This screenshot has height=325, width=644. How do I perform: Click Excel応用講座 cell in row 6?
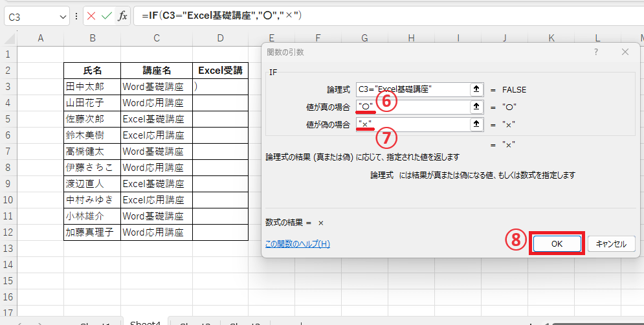pyautogui.click(x=157, y=135)
